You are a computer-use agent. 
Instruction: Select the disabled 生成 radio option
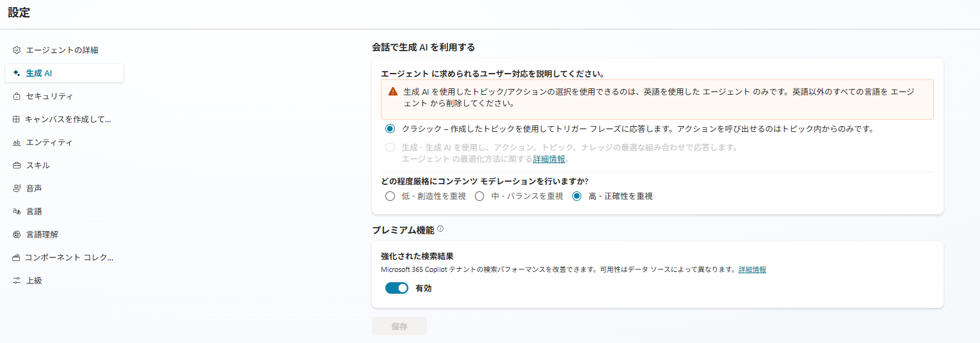click(390, 148)
